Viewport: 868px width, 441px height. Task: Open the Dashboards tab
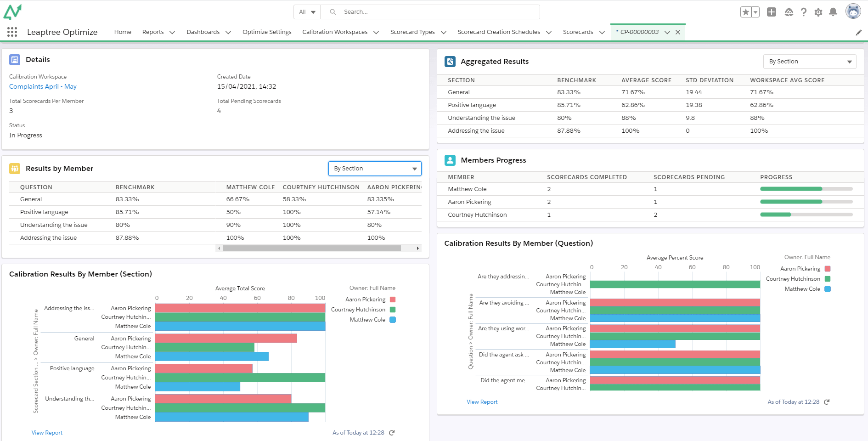[x=203, y=32]
